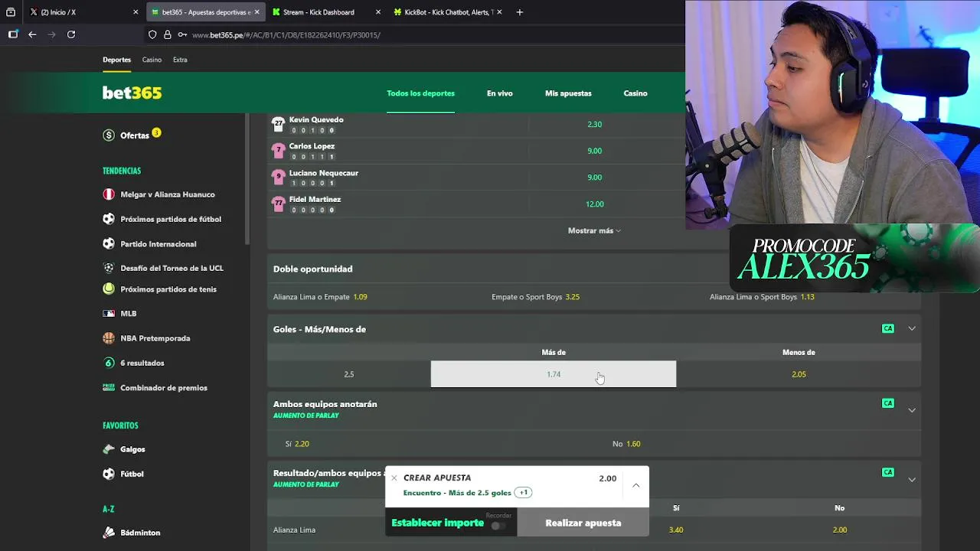Screen dimensions: 980x551
Task: Collapse the Ambos equipos anotarán section
Action: (912, 410)
